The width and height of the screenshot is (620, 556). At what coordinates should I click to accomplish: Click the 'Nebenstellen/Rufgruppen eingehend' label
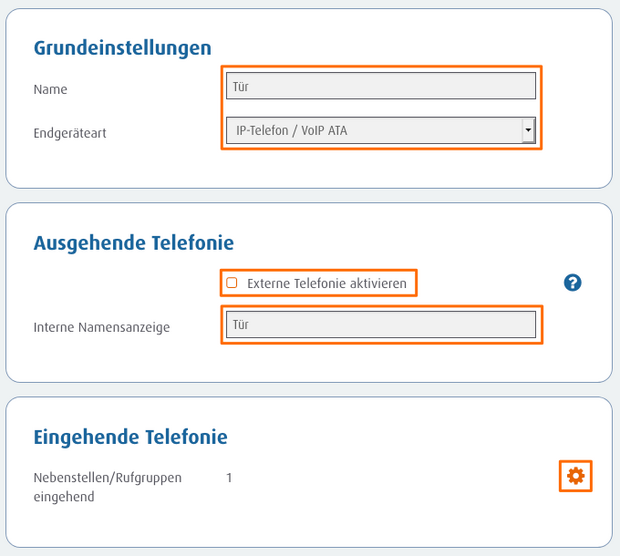107,486
